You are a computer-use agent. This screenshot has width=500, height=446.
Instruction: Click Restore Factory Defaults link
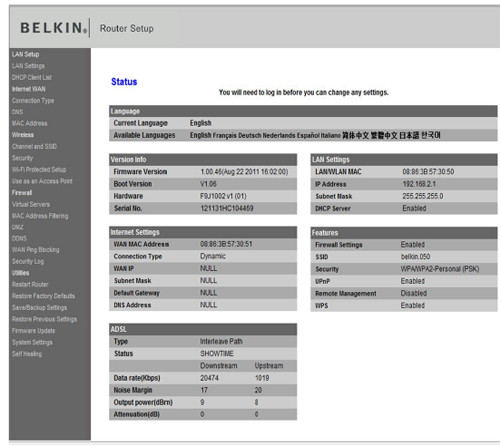click(x=43, y=296)
